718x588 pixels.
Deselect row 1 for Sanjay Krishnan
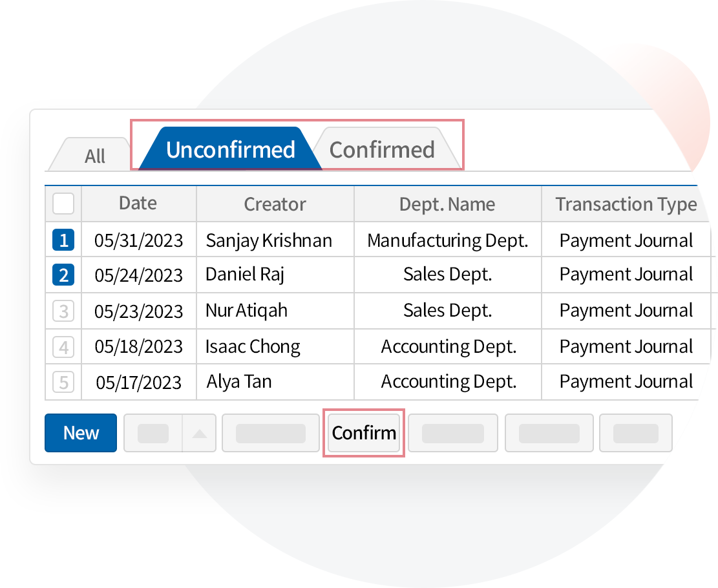[x=63, y=240]
